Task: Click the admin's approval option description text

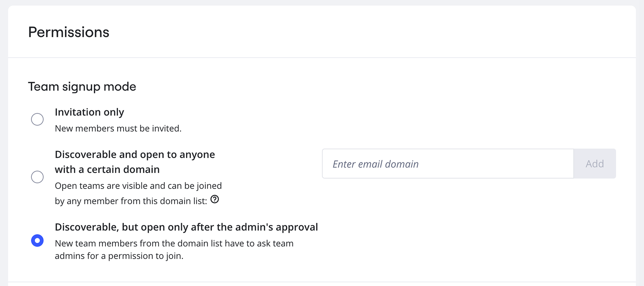Action: (x=174, y=249)
